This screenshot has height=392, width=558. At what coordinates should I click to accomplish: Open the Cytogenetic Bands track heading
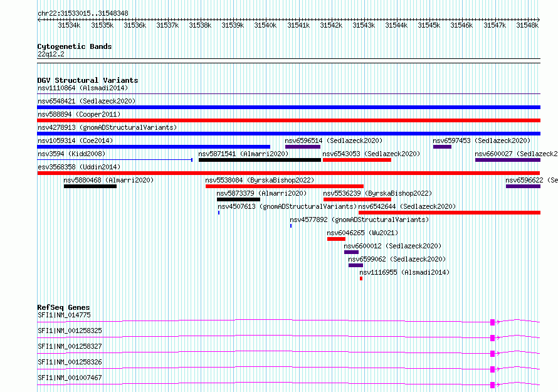74,46
